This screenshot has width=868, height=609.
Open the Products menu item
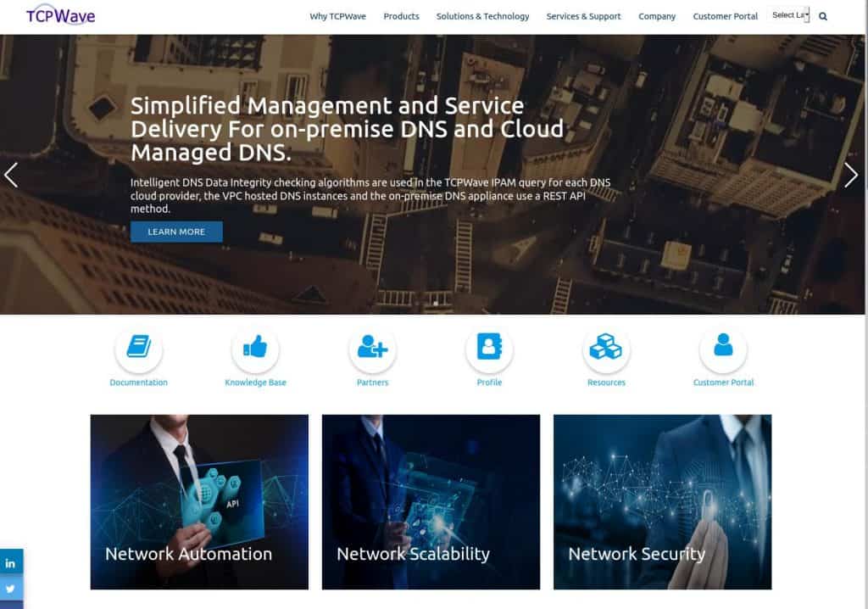401,15
